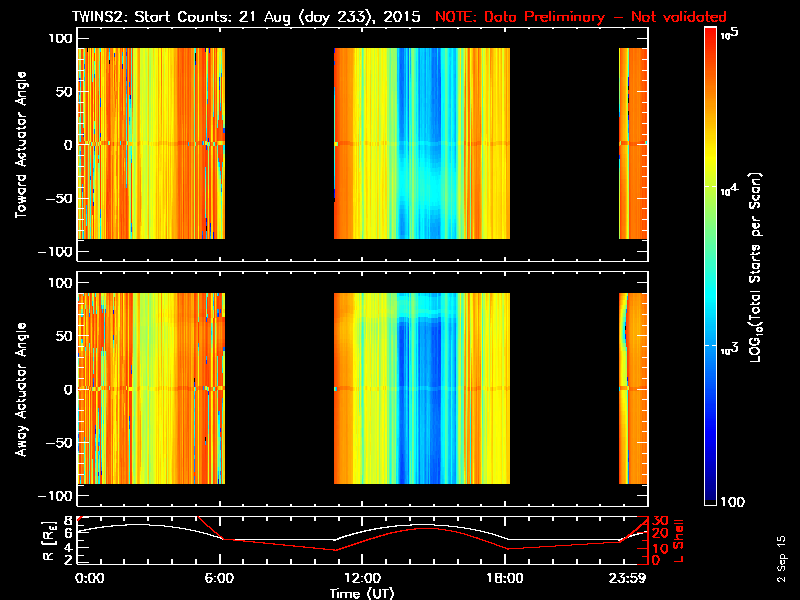800x600 pixels.
Task: Click the Toward panel data strip near 23:59
Action: [633, 143]
